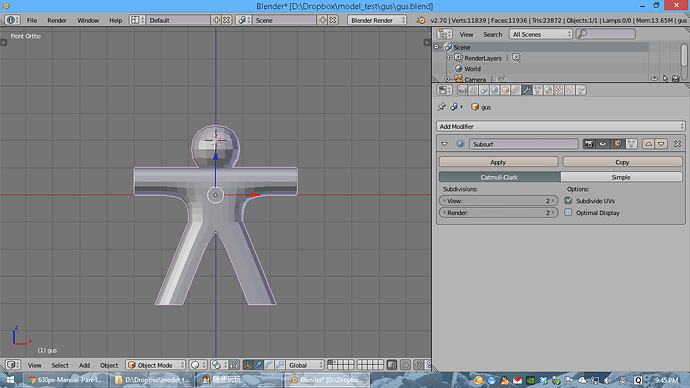Open the 3D viewport Add menu

click(x=84, y=365)
